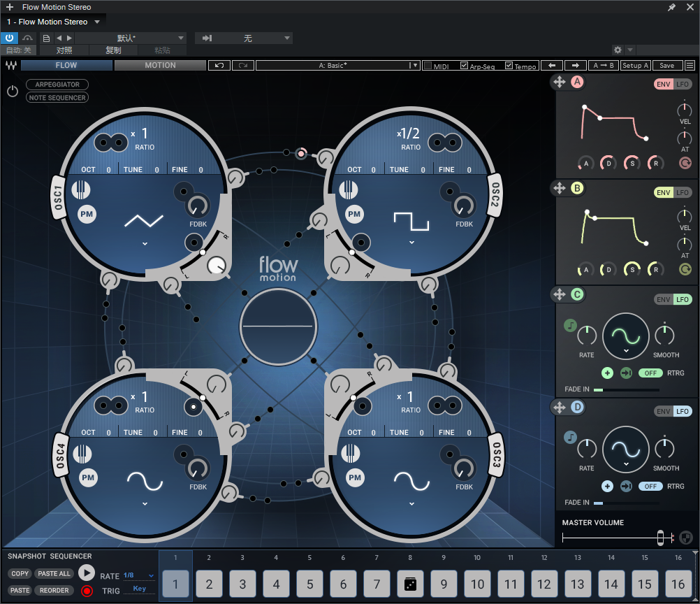Enable the MIDI checkbox
Screen dimensions: 700x604
coord(428,66)
